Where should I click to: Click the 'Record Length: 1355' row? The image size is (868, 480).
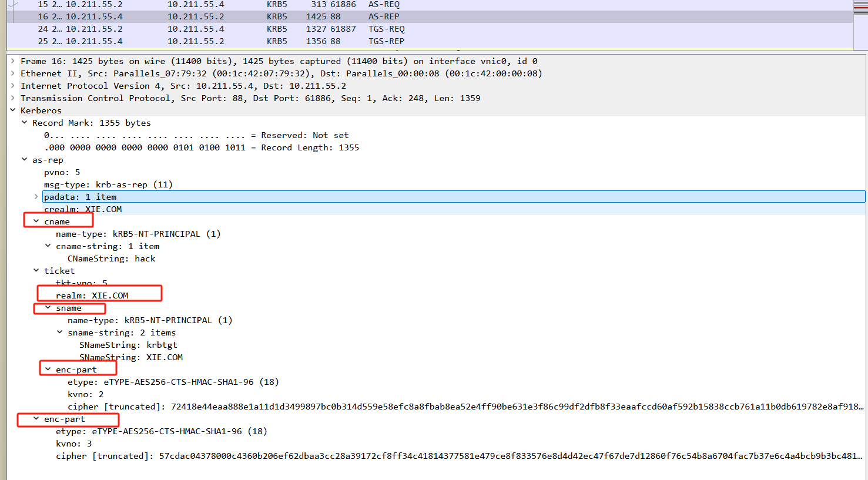point(202,147)
